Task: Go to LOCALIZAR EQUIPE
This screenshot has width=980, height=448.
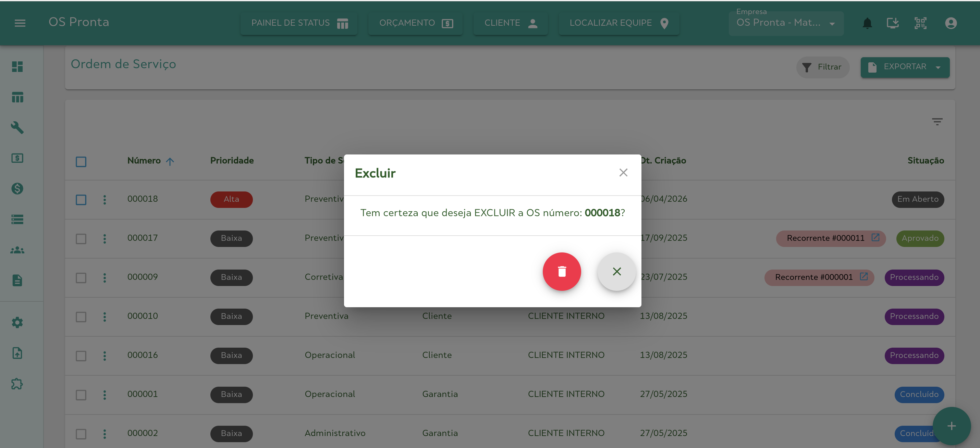Action: (618, 23)
